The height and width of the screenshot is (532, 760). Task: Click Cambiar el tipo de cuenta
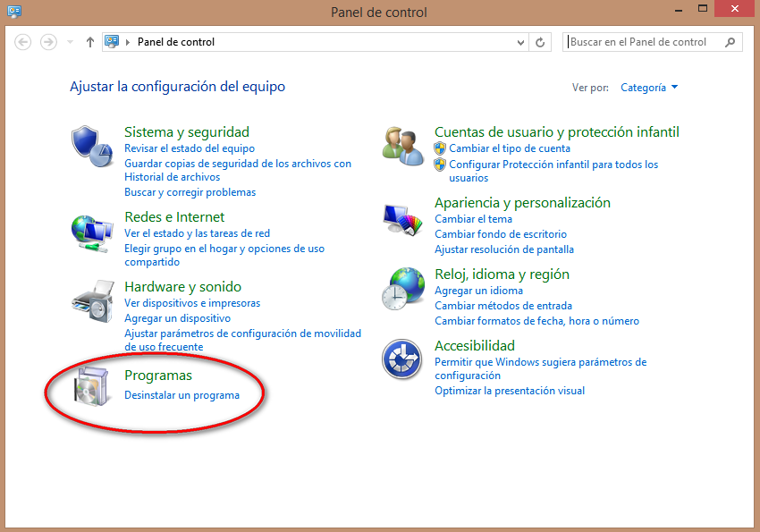(510, 148)
